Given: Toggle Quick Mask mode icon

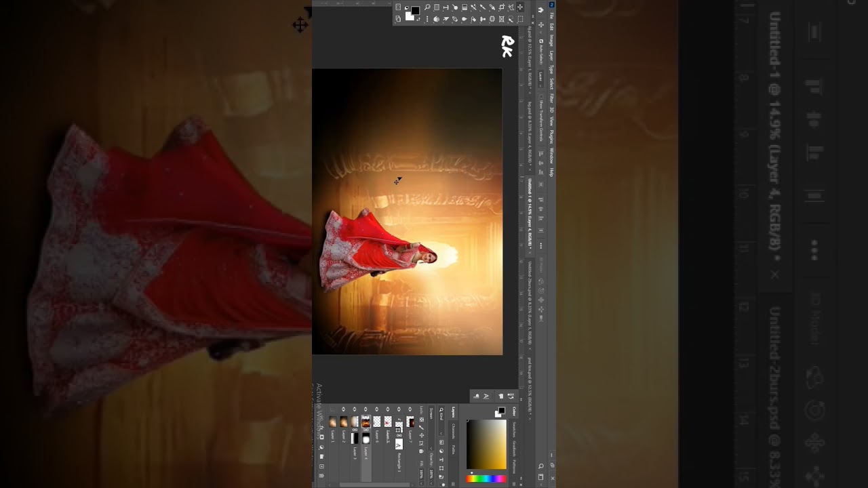Looking at the screenshot, I should [x=398, y=7].
